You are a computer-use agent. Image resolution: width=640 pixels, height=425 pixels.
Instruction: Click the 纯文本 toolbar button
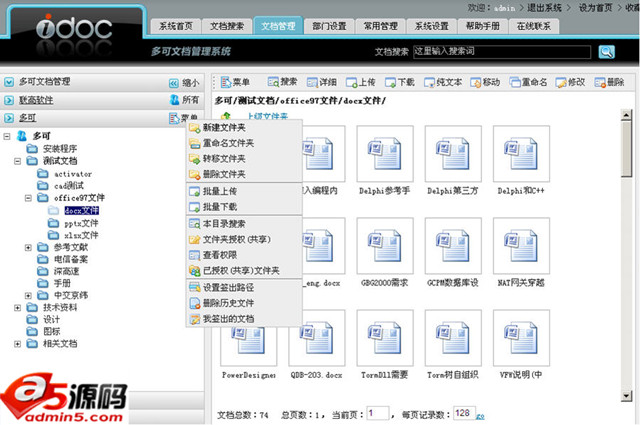point(443,82)
